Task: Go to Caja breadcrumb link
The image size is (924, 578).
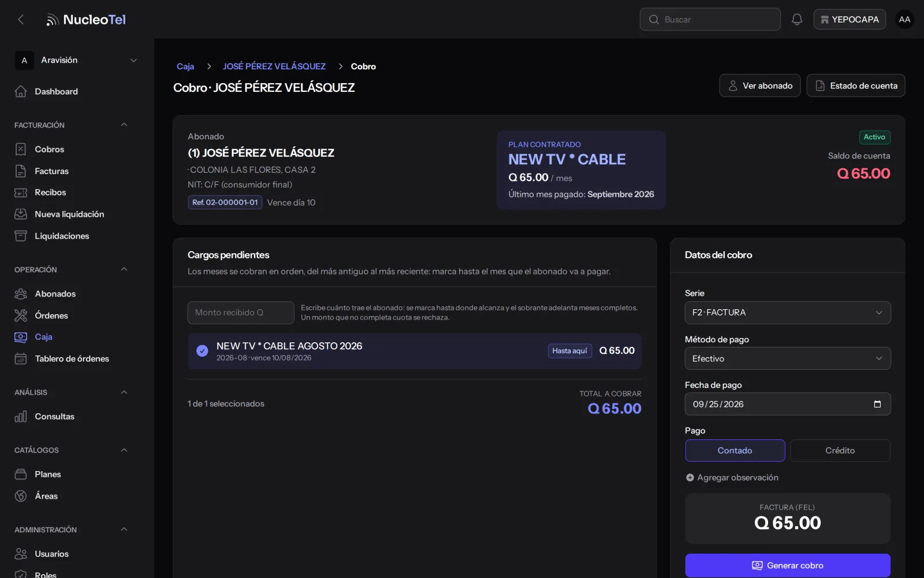Action: (x=185, y=66)
